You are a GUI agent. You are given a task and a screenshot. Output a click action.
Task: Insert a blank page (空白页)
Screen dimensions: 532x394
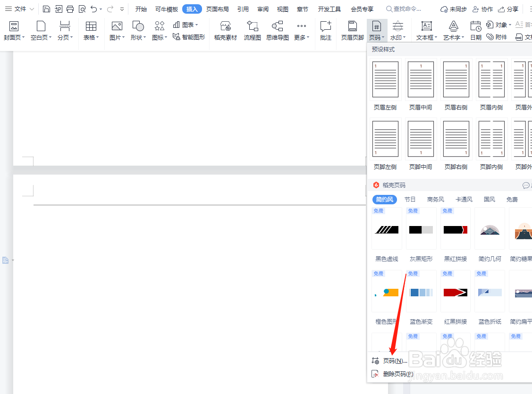[41, 31]
